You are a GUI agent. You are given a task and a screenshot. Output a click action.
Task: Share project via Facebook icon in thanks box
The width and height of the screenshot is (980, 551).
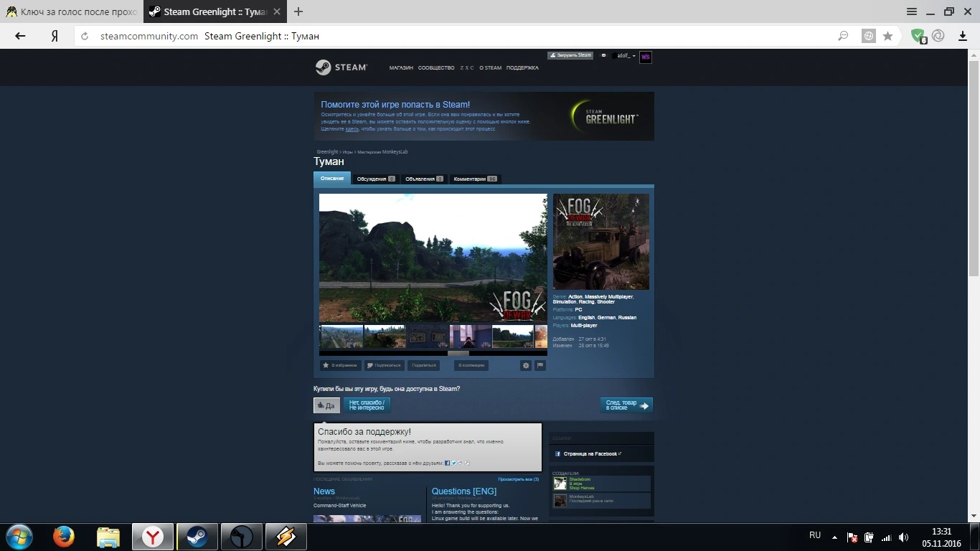point(447,463)
